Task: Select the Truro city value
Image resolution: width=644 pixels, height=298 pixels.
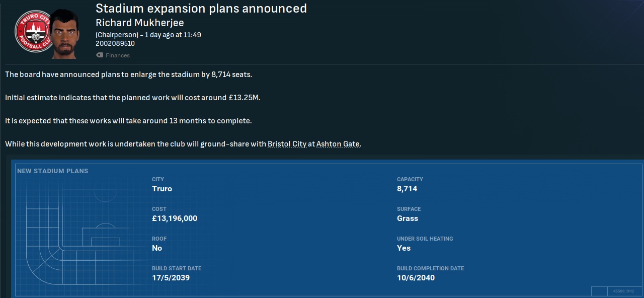Action: 162,189
